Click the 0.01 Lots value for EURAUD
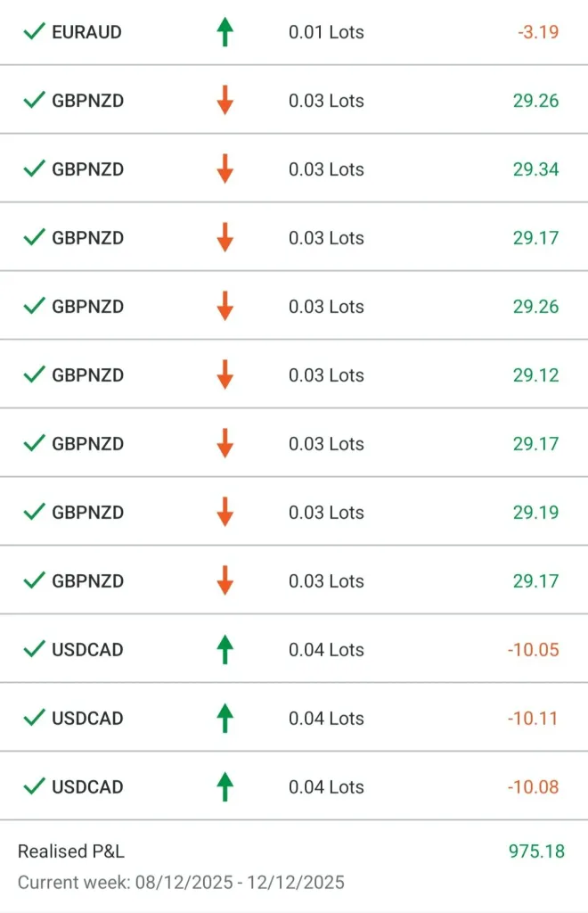This screenshot has height=913, width=588. pyautogui.click(x=326, y=32)
